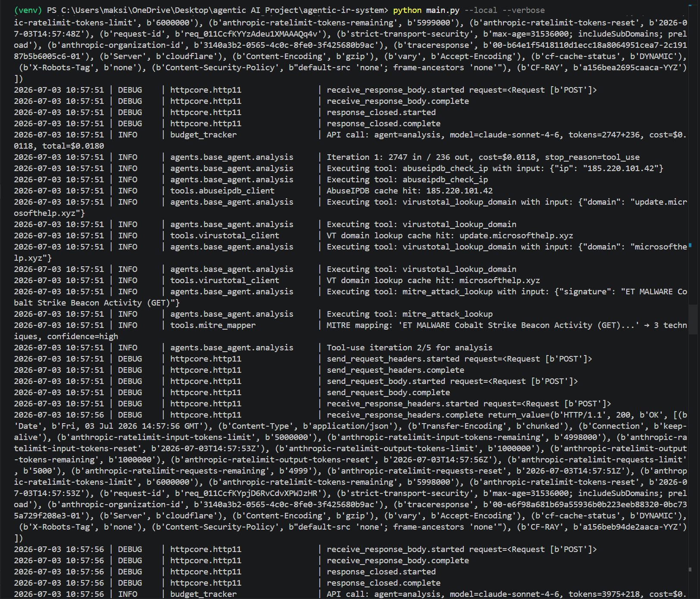Click the wrapped text 'iques, confidence=high'
Screen dimensions: 700x599
(x=66, y=337)
